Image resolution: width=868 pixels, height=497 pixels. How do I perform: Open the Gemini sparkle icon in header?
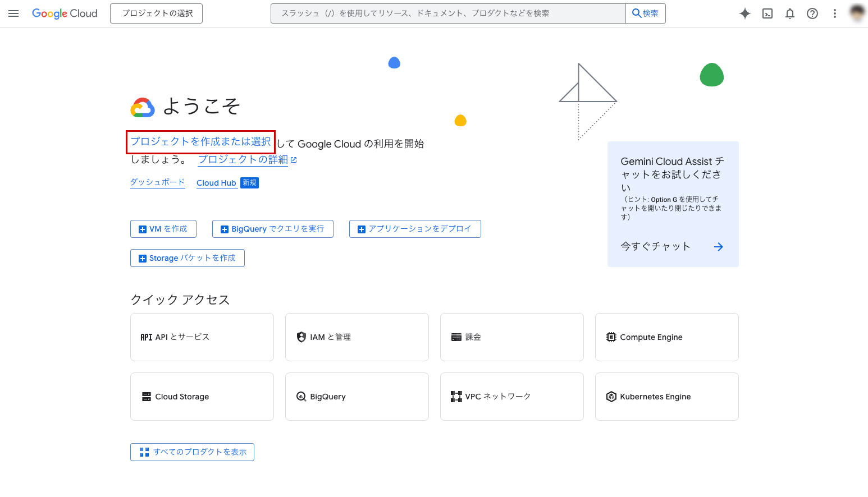(745, 13)
